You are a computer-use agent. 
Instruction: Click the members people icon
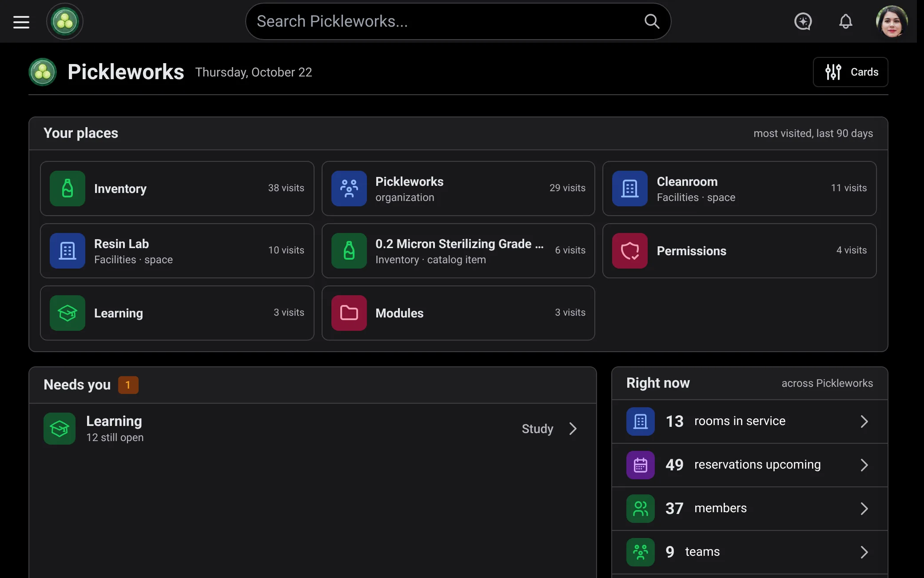[x=641, y=509]
